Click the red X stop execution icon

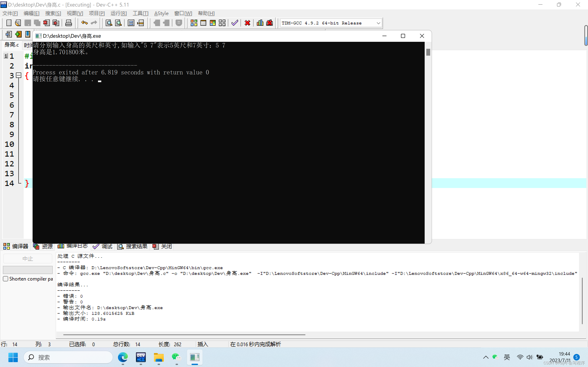point(247,23)
